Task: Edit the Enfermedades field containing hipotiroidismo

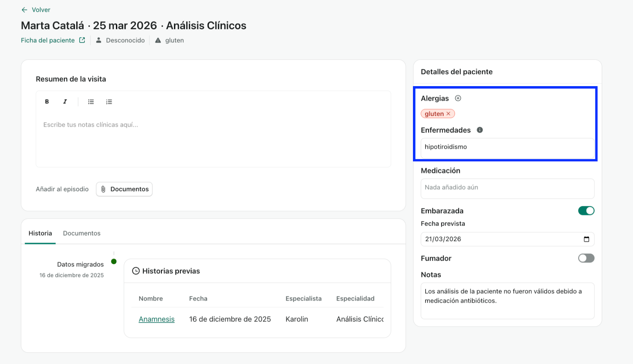Action: (507, 148)
